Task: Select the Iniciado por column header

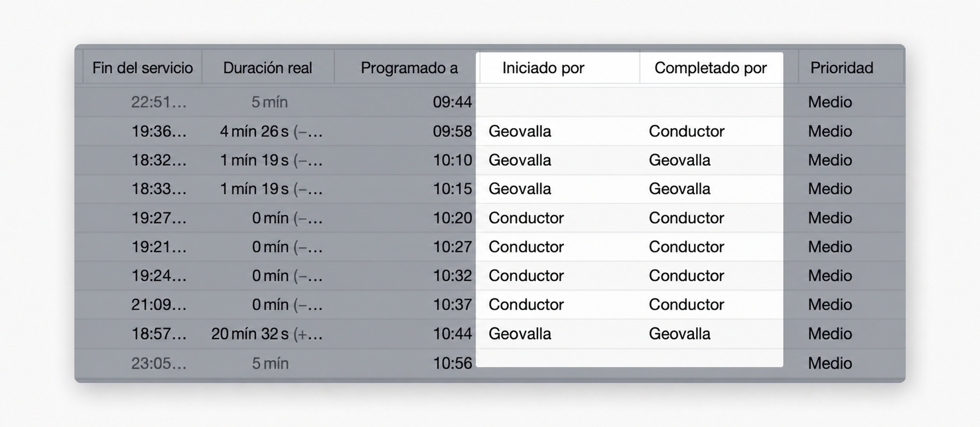Action: tap(543, 68)
